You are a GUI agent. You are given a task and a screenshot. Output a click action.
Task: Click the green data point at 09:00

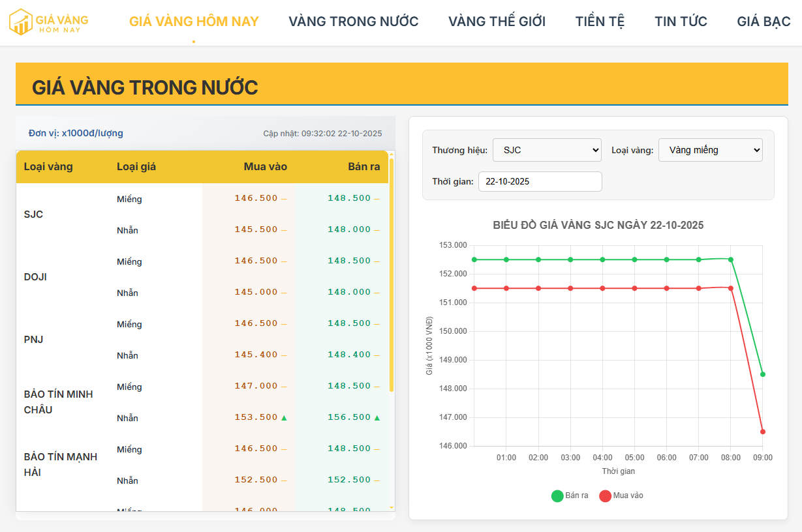762,374
